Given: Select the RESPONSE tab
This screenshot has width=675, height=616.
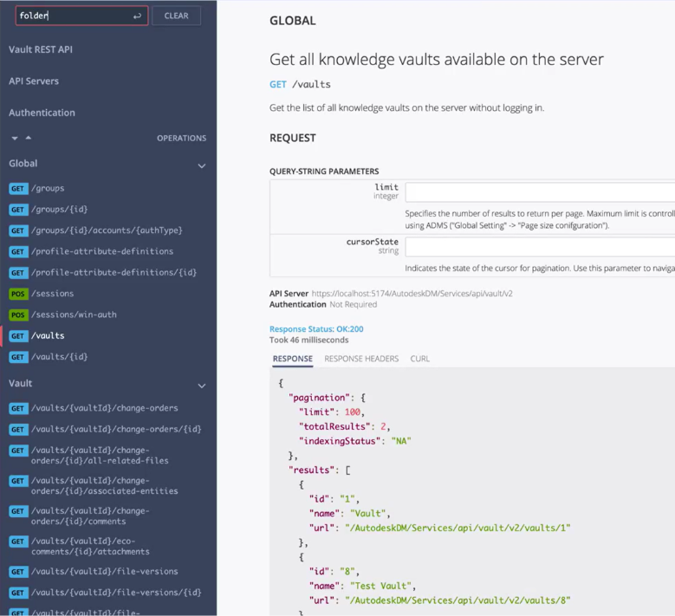Looking at the screenshot, I should pyautogui.click(x=292, y=359).
